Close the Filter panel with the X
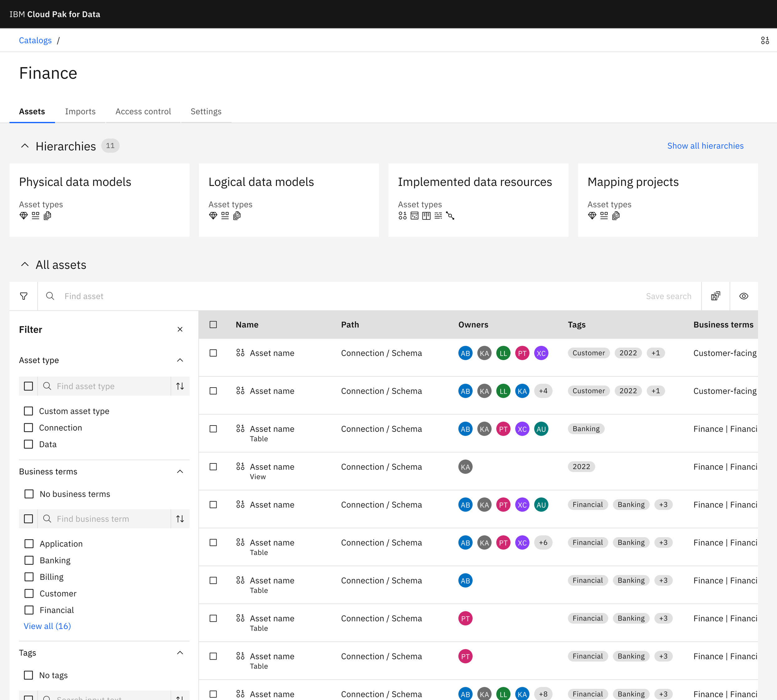 click(x=180, y=329)
